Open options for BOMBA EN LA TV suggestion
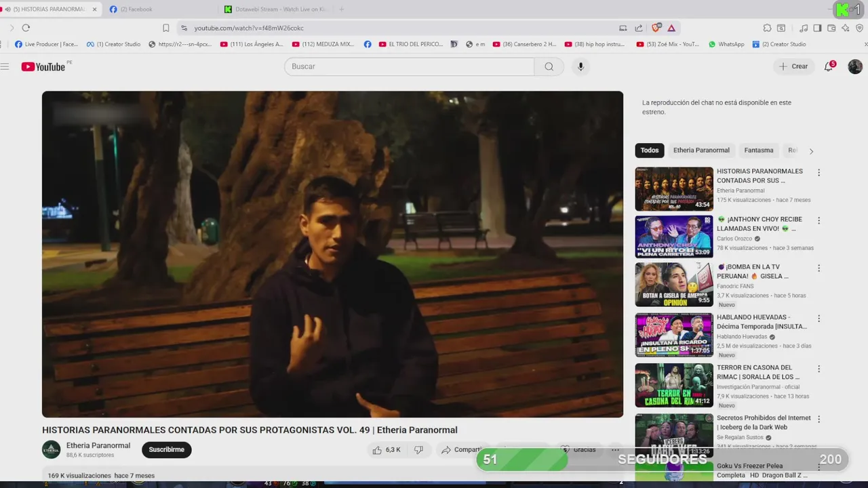The height and width of the screenshot is (488, 868). pyautogui.click(x=818, y=268)
